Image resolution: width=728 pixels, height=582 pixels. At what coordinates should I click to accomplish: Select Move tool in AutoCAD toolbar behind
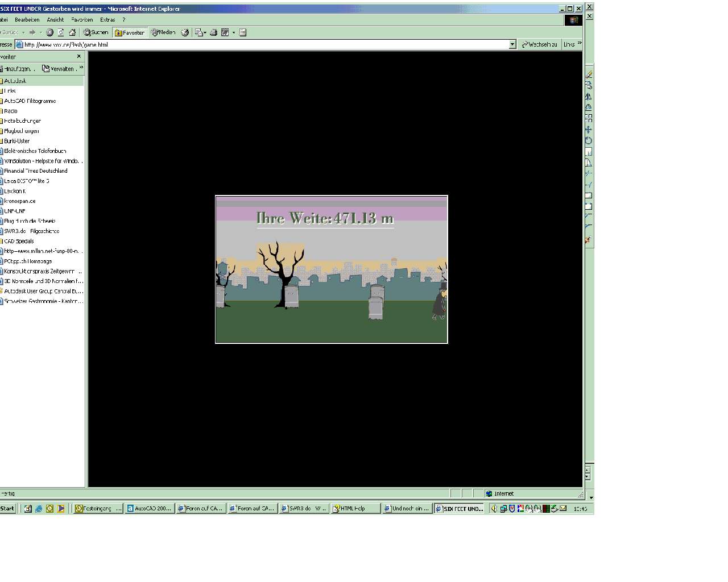(588, 130)
